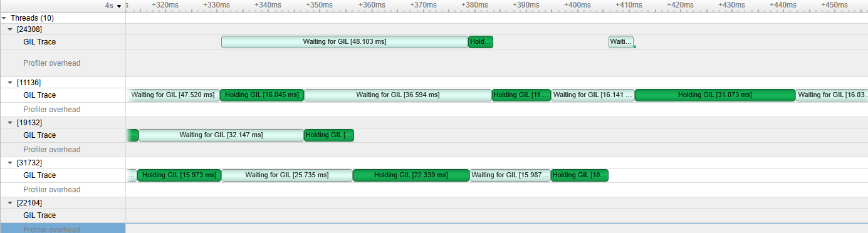The height and width of the screenshot is (233, 868).
Task: Collapse thread [11136] expander
Action: 10,82
